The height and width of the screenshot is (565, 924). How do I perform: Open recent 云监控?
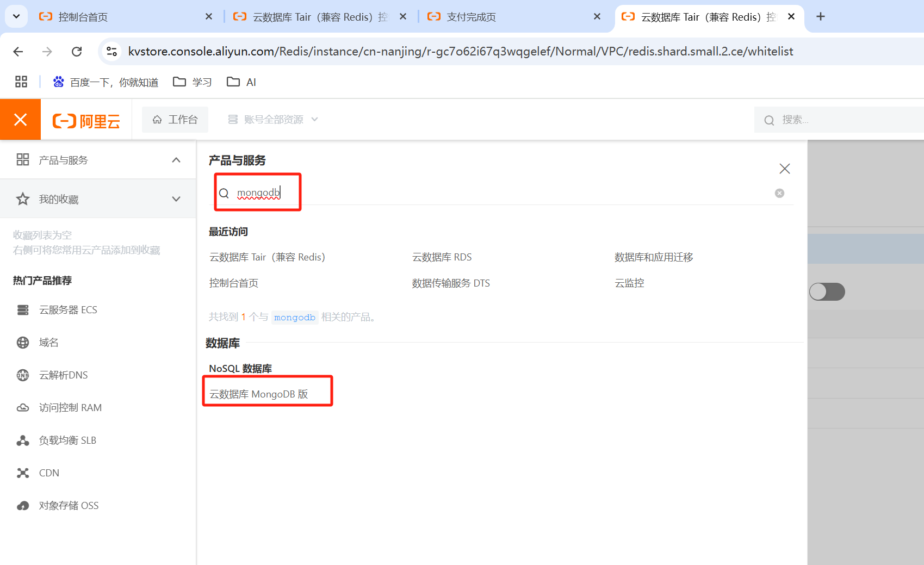629,283
